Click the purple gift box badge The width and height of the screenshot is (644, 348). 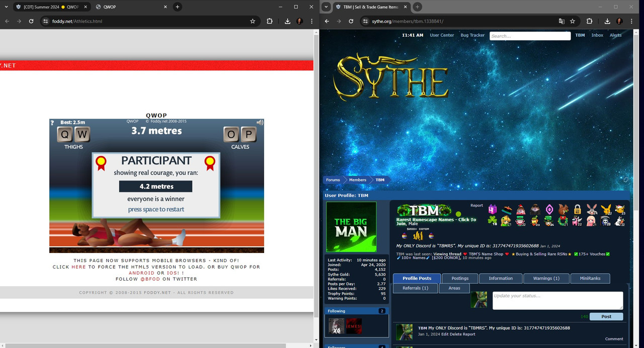pyautogui.click(x=493, y=209)
